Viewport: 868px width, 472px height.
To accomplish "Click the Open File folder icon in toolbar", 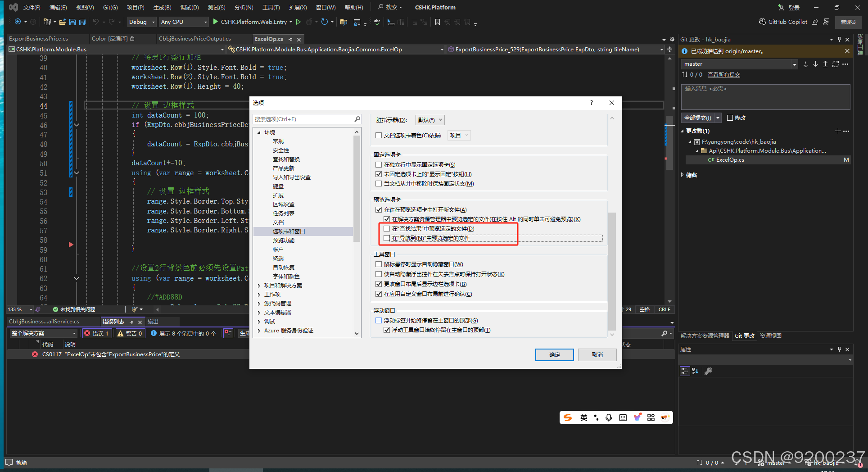I will click(x=63, y=22).
